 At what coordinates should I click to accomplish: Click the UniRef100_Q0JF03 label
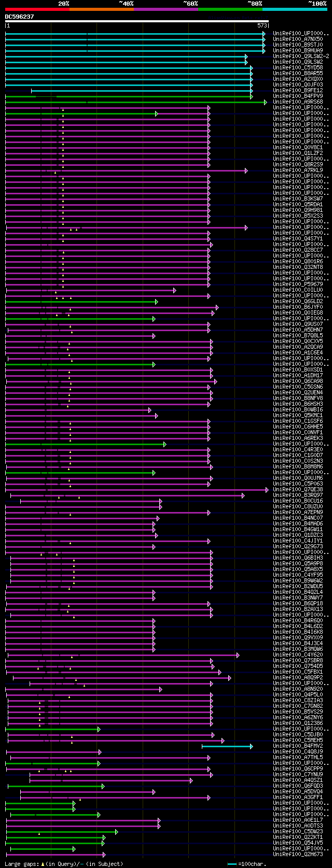[x=298, y=85]
